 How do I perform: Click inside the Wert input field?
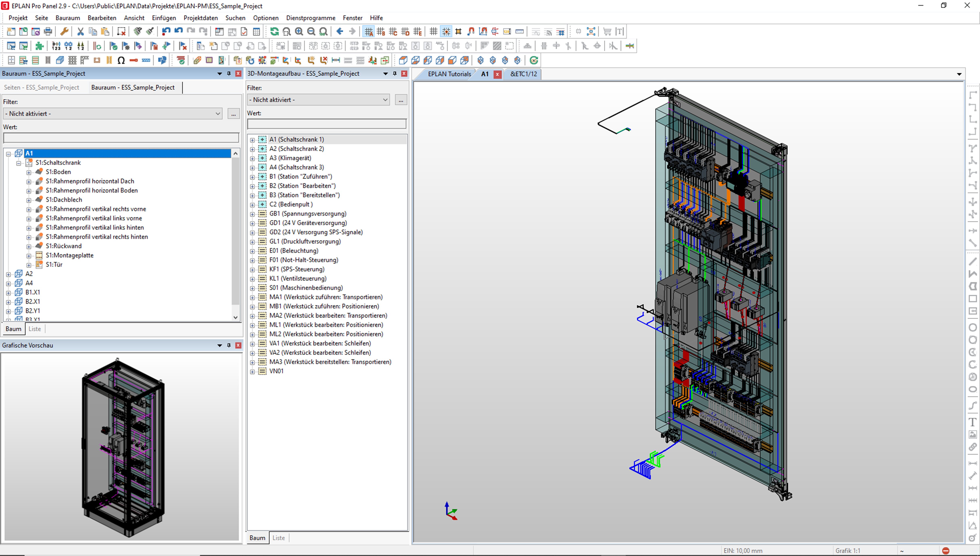[x=121, y=137]
